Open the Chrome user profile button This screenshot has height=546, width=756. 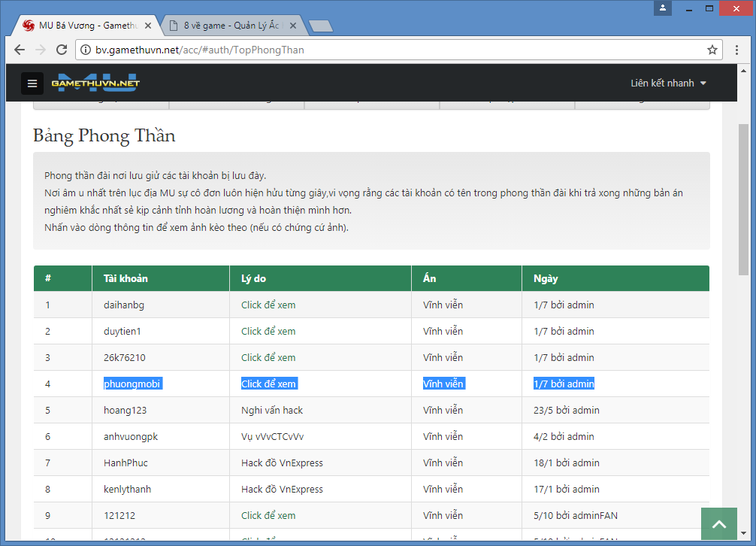[x=663, y=8]
